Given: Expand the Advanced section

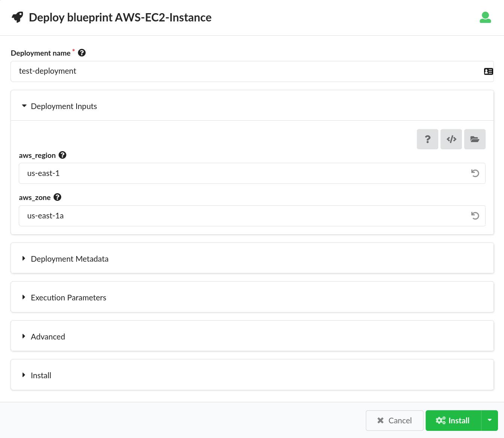Looking at the screenshot, I should coord(252,336).
